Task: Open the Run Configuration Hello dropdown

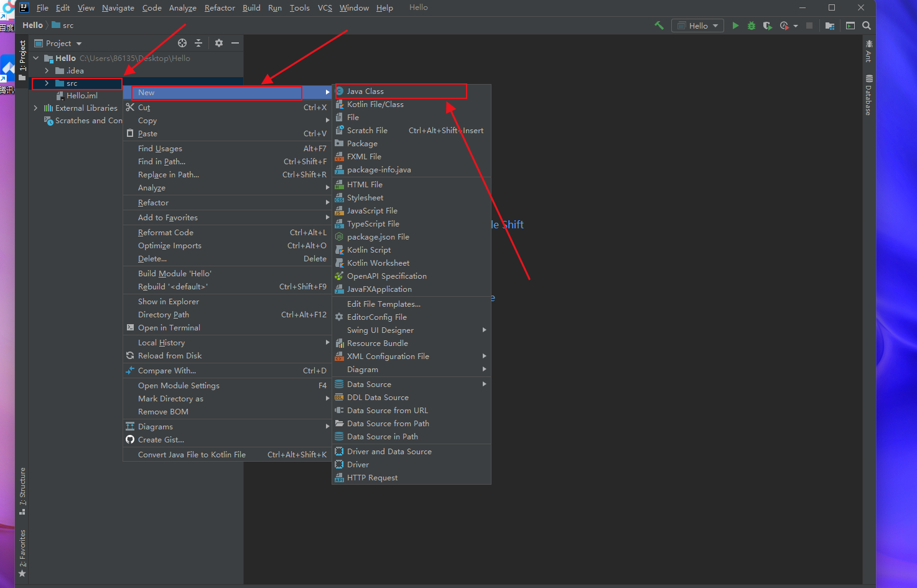Action: click(x=697, y=26)
